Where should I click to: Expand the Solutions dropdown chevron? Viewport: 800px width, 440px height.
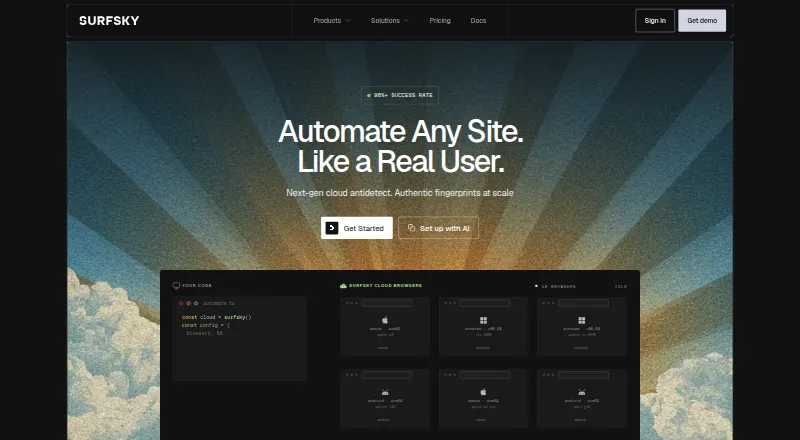coord(406,21)
